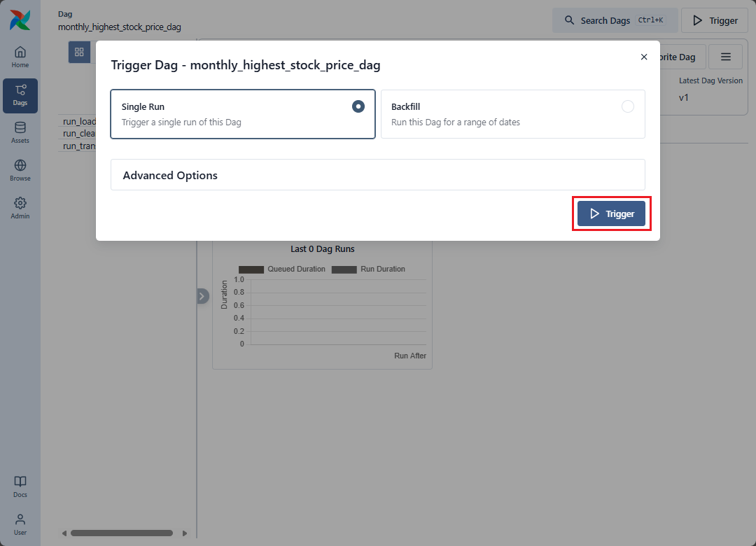Open the Assets sidebar icon

(20, 132)
